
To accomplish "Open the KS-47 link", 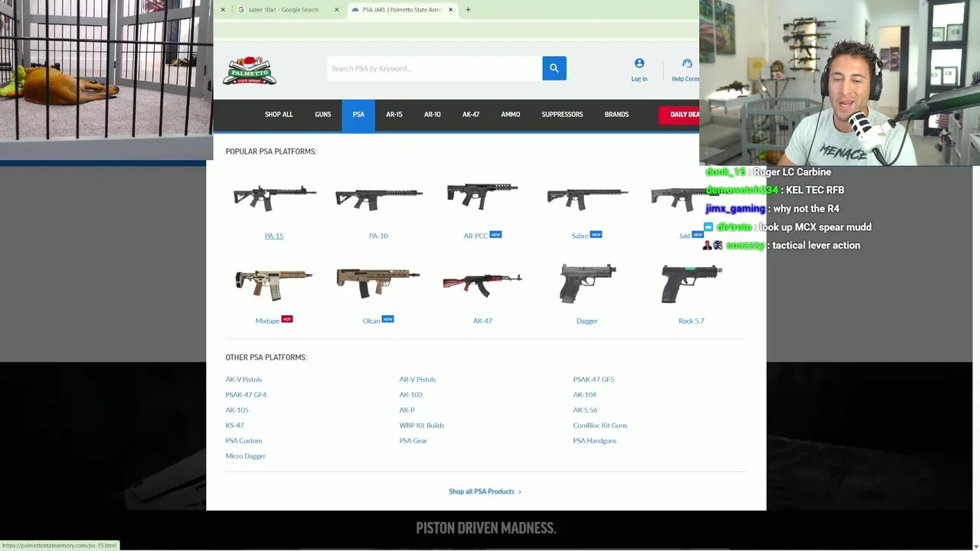I will coord(234,425).
